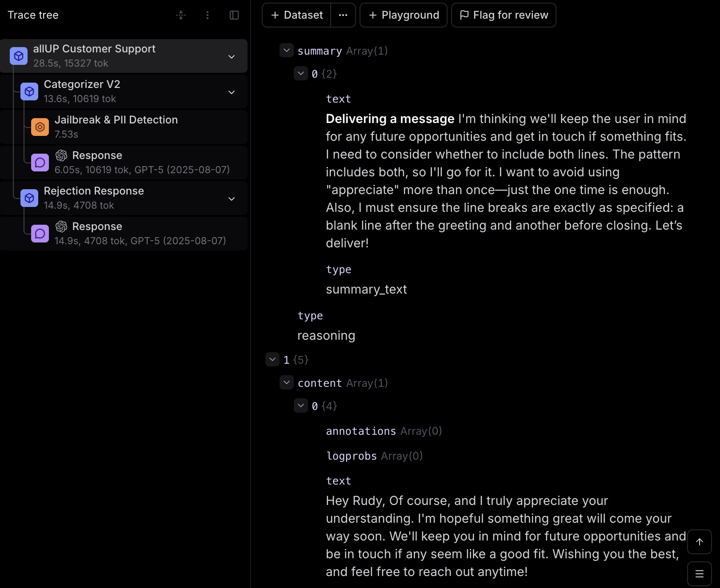Click the Jailbreak & PII Detection orange icon
This screenshot has width=720, height=588.
[40, 127]
